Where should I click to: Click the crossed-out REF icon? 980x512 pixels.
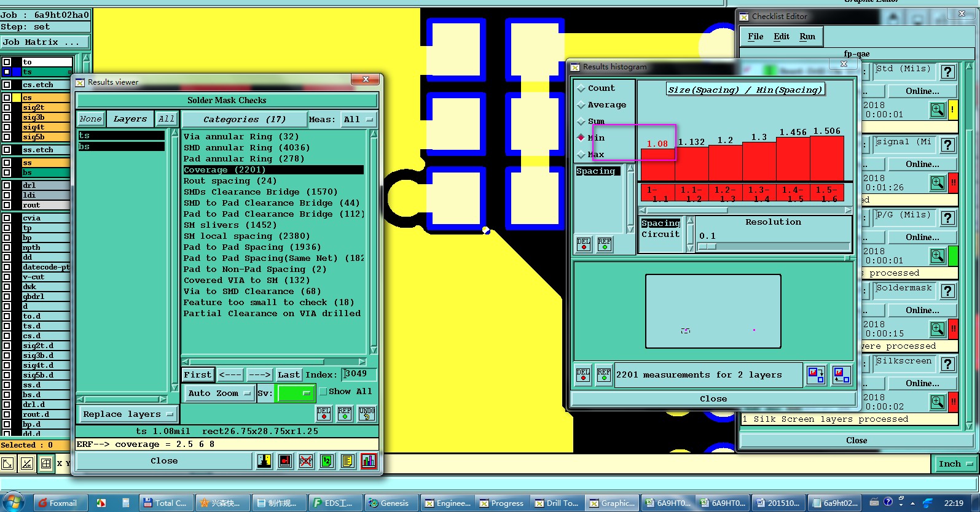pyautogui.click(x=306, y=460)
